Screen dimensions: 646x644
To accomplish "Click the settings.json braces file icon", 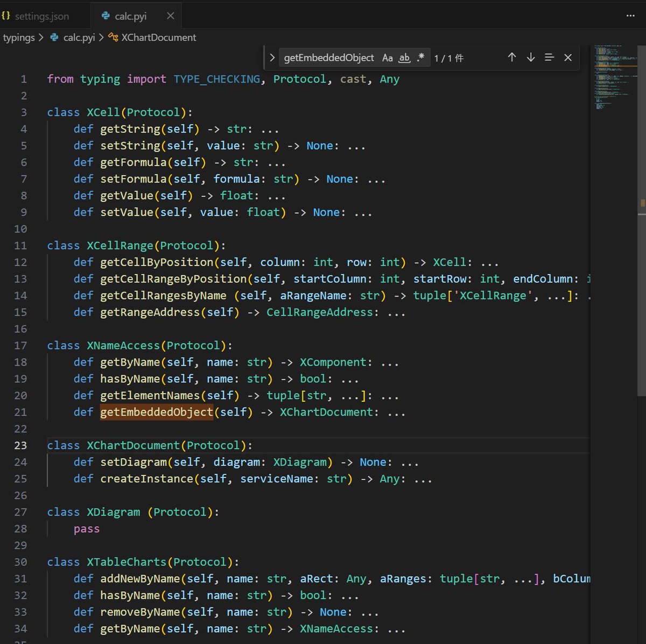I will pos(6,16).
